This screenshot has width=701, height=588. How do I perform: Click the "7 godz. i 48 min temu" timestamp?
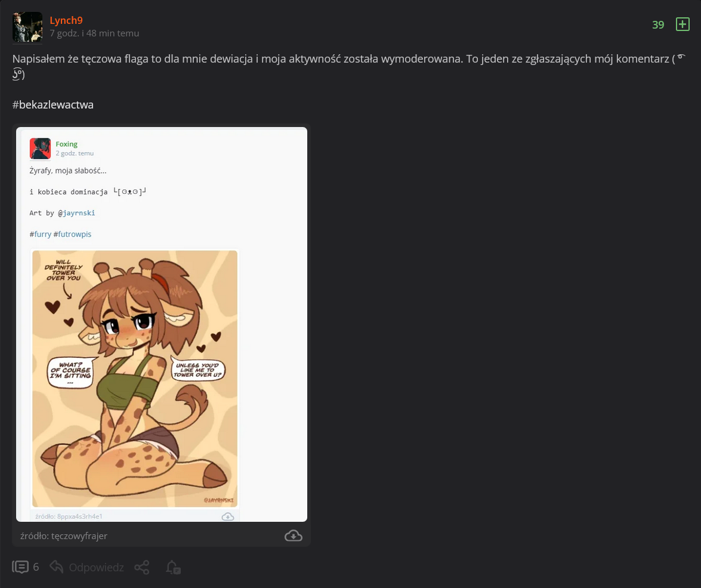point(94,33)
